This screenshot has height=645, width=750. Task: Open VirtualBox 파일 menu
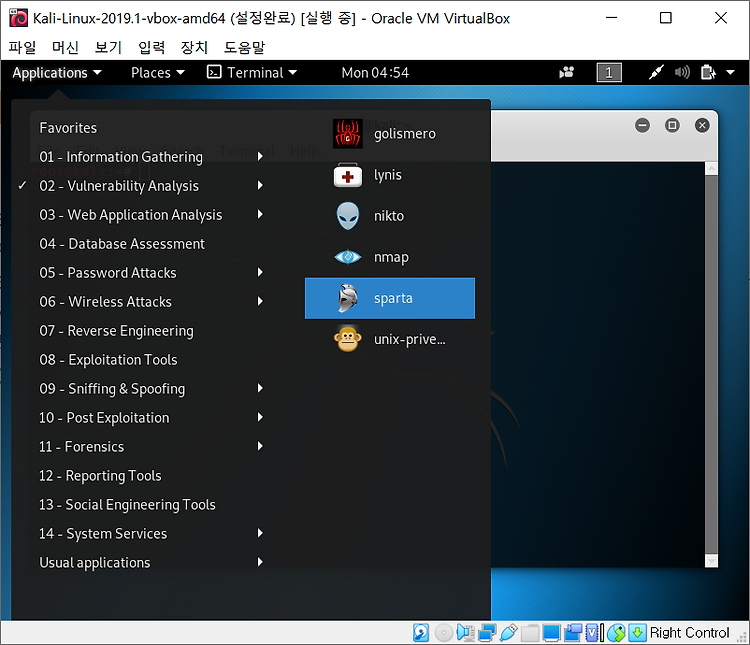tap(22, 47)
